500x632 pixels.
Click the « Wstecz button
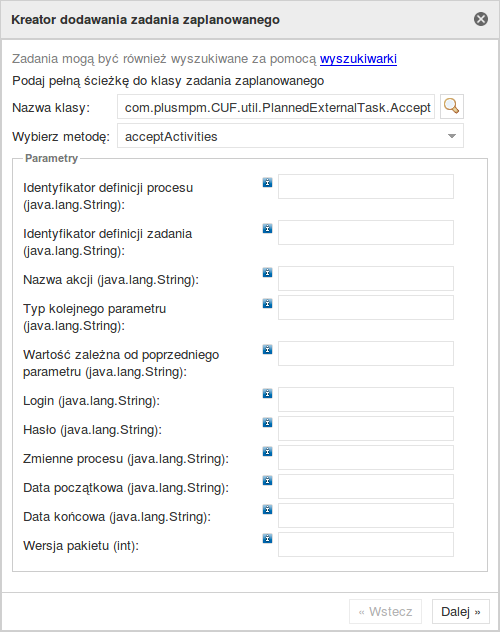coord(386,612)
